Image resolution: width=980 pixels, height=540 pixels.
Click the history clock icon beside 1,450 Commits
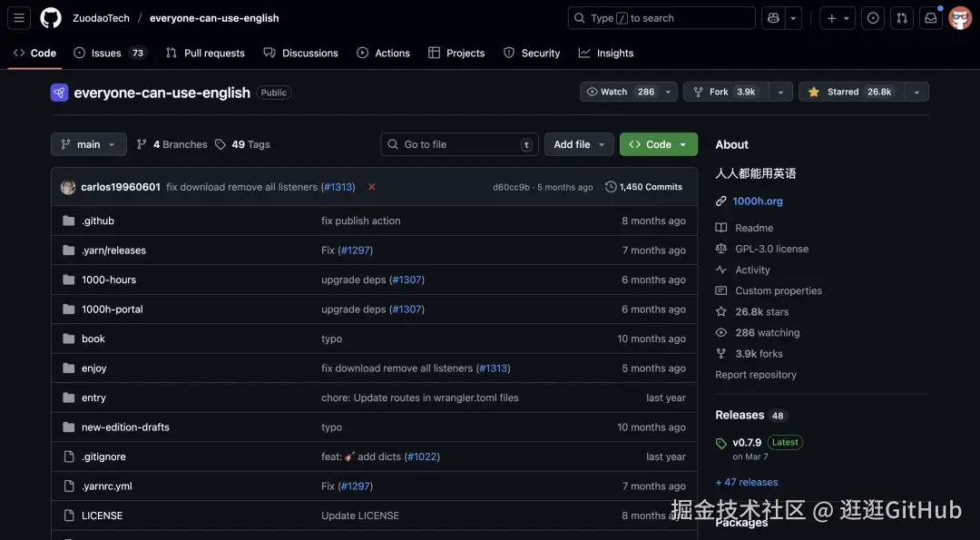click(x=611, y=187)
